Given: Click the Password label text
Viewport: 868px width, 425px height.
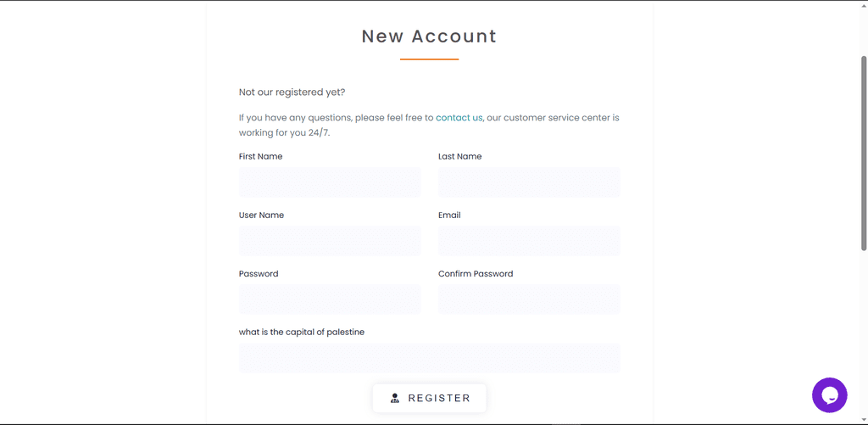Looking at the screenshot, I should coord(259,274).
